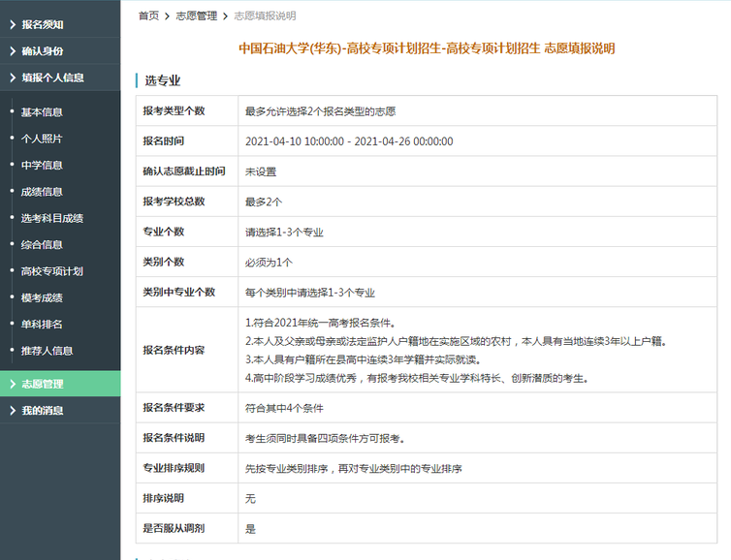Click the 志愿填报说明 breadcrumb text
Screen dimensions: 731x560
(x=265, y=16)
